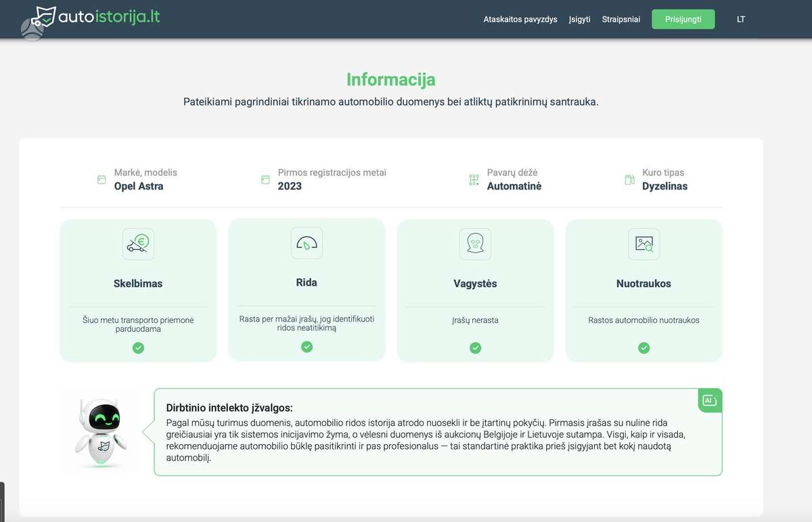Click the icon next to Markė, modelis
This screenshot has height=522, width=812.
[101, 180]
